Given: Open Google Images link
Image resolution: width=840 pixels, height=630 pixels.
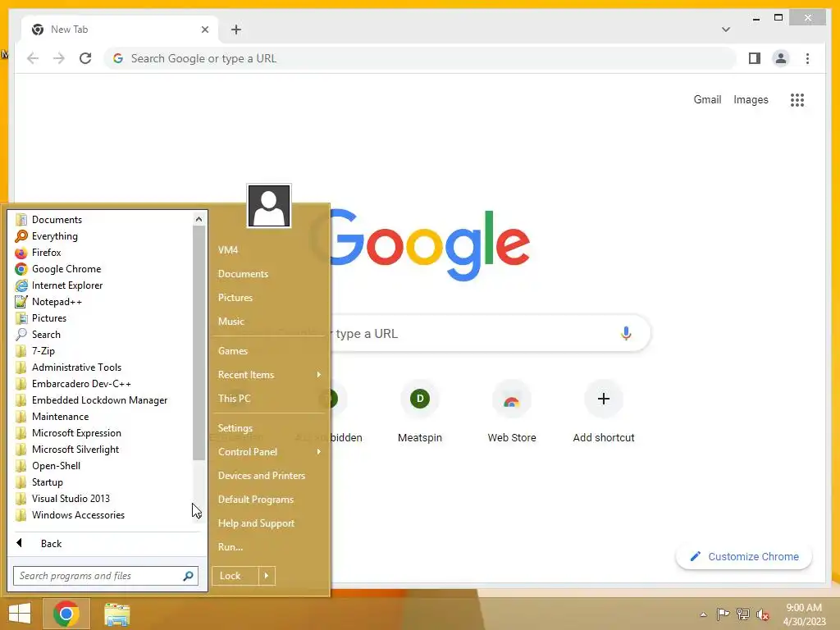Looking at the screenshot, I should 751,99.
